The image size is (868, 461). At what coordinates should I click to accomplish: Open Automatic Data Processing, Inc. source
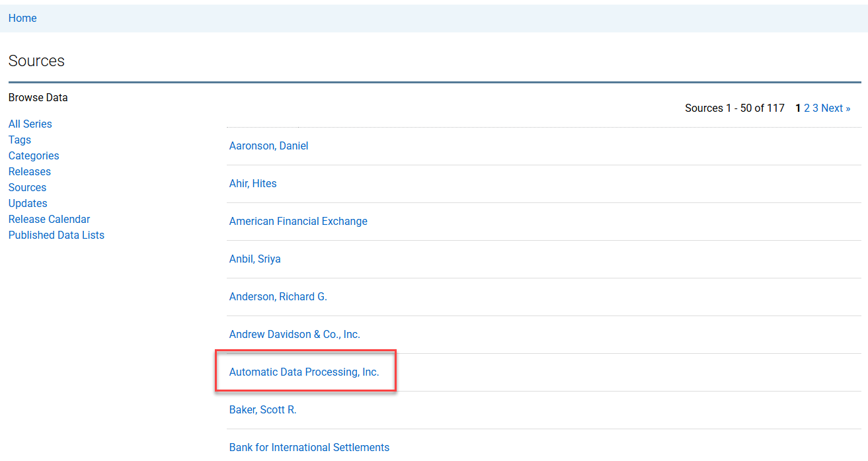[304, 372]
